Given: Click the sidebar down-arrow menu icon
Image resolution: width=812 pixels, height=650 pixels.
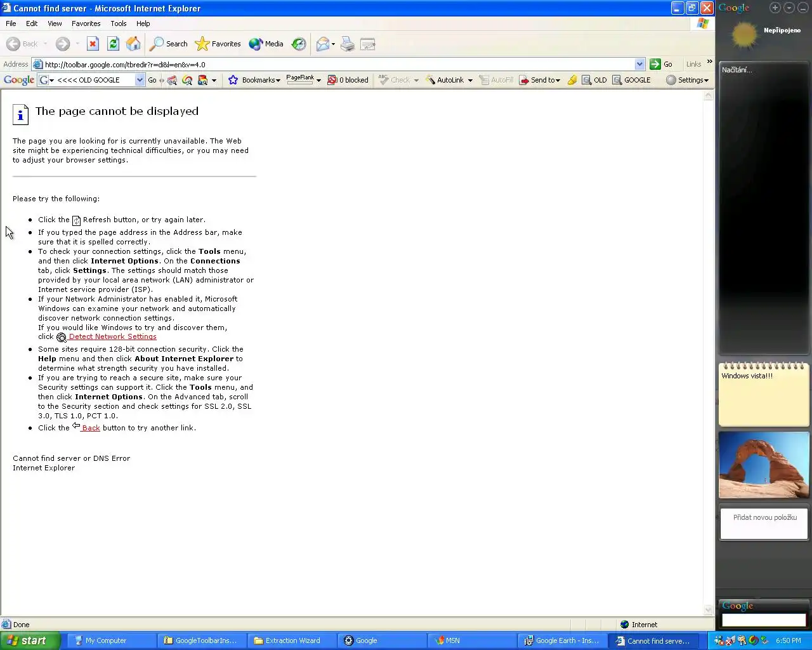Looking at the screenshot, I should (789, 8).
